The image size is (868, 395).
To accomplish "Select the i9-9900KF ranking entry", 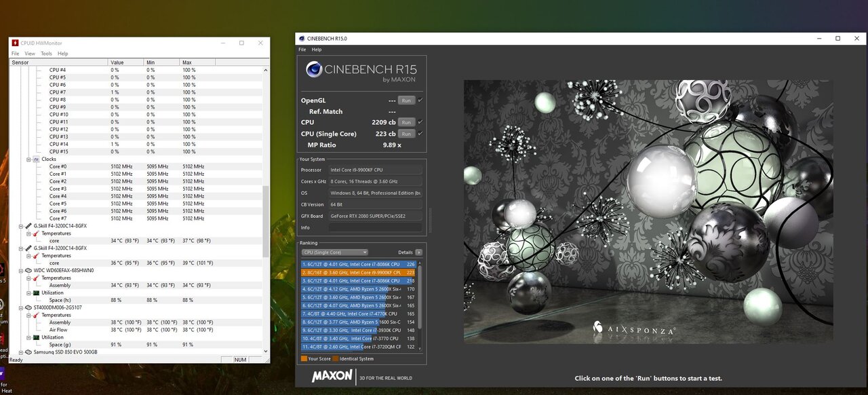I will (359, 272).
